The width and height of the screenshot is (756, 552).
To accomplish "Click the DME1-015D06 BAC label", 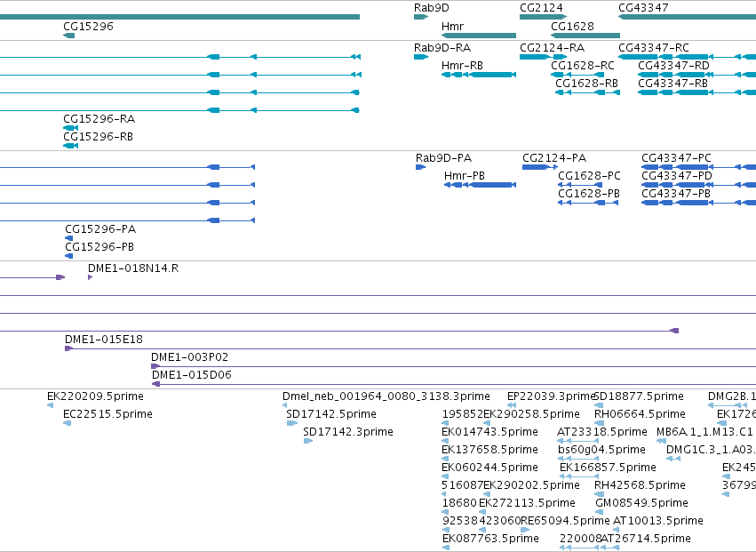I will pyautogui.click(x=191, y=375).
